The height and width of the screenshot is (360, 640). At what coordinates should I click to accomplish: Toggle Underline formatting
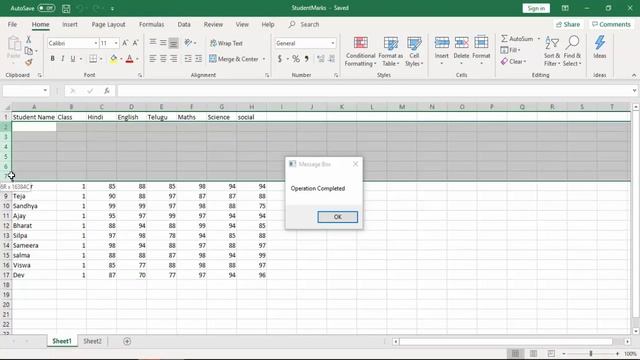[73, 59]
